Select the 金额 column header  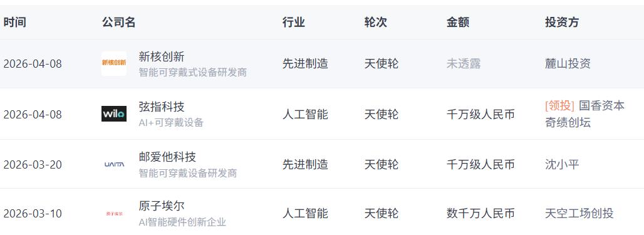pos(458,22)
